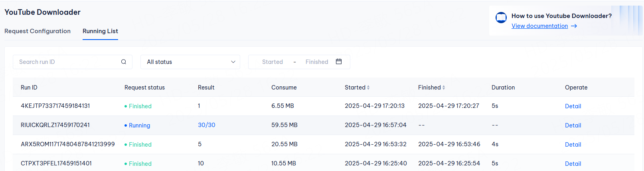Click the Finished column sort icon
The image size is (644, 171).
(x=444, y=87)
